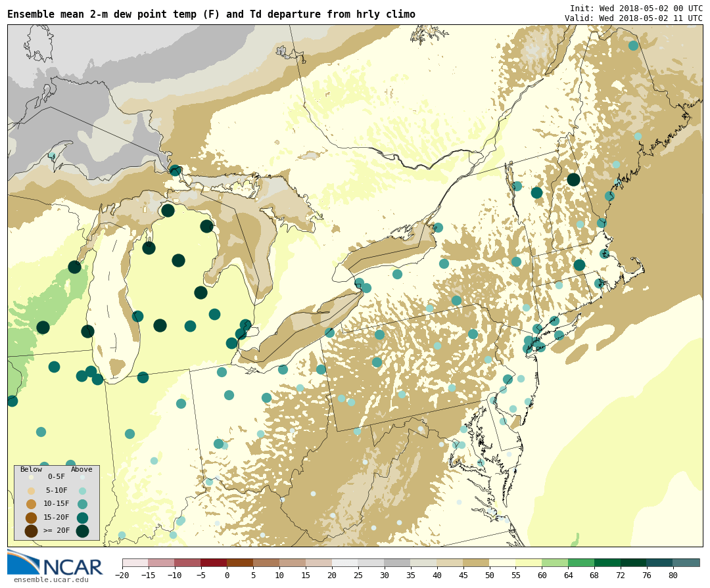Click the northernmost station dot in Maine
The width and height of the screenshot is (710, 588).
[633, 45]
